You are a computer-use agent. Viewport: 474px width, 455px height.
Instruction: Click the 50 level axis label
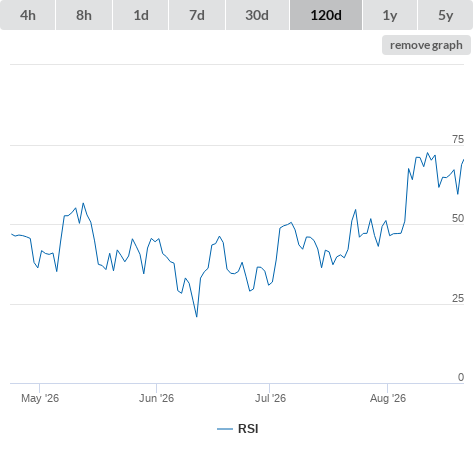[458, 218]
